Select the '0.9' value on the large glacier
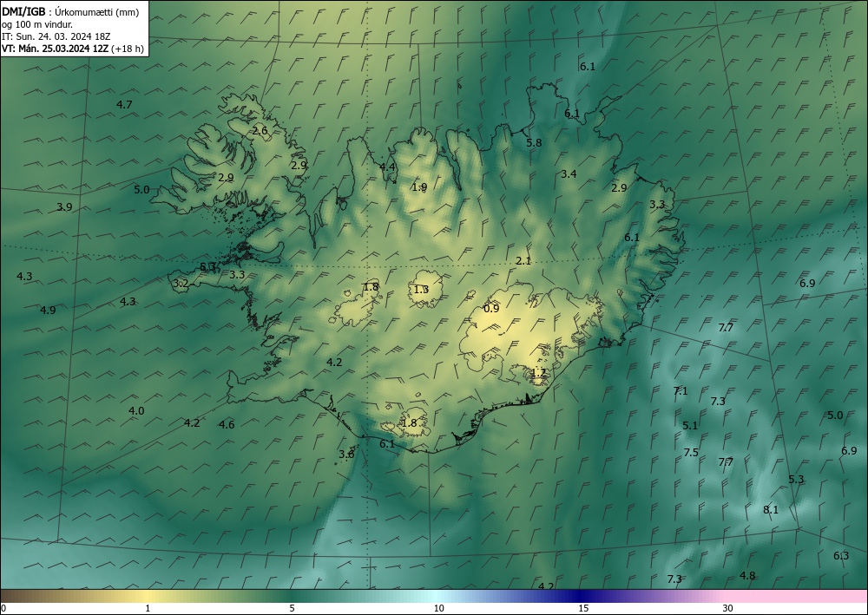 491,309
